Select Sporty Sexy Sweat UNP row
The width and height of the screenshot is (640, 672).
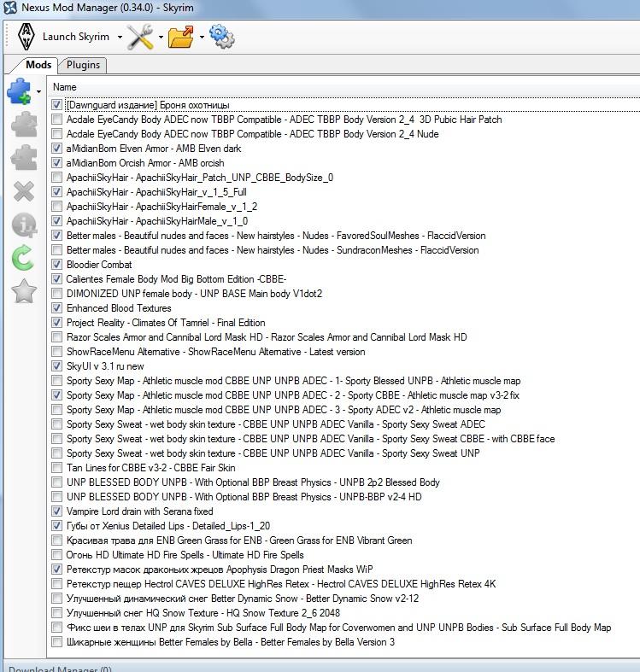(273, 453)
